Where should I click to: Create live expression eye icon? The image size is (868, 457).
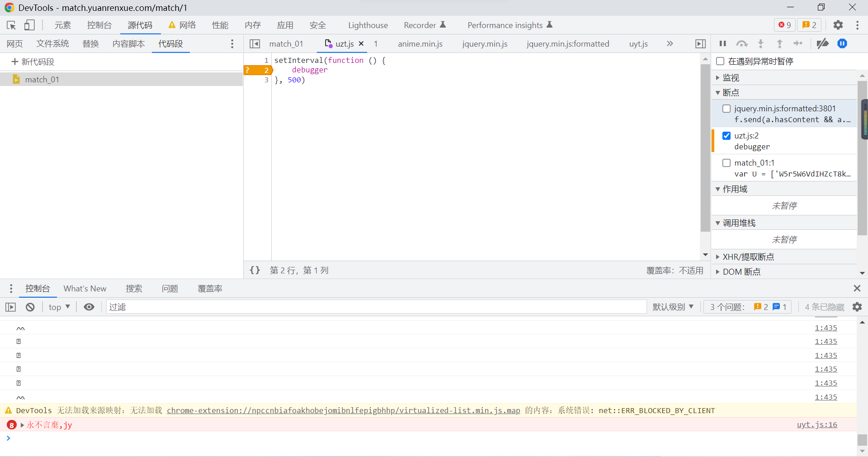89,307
